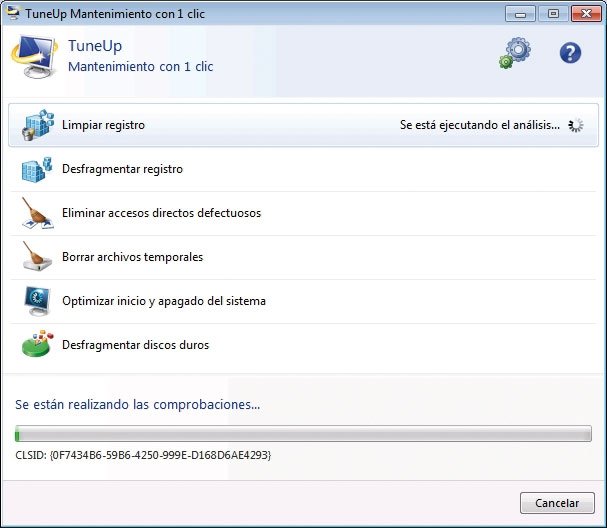The image size is (607, 528).
Task: Click the broom icon for accesos directos
Action: click(x=37, y=213)
